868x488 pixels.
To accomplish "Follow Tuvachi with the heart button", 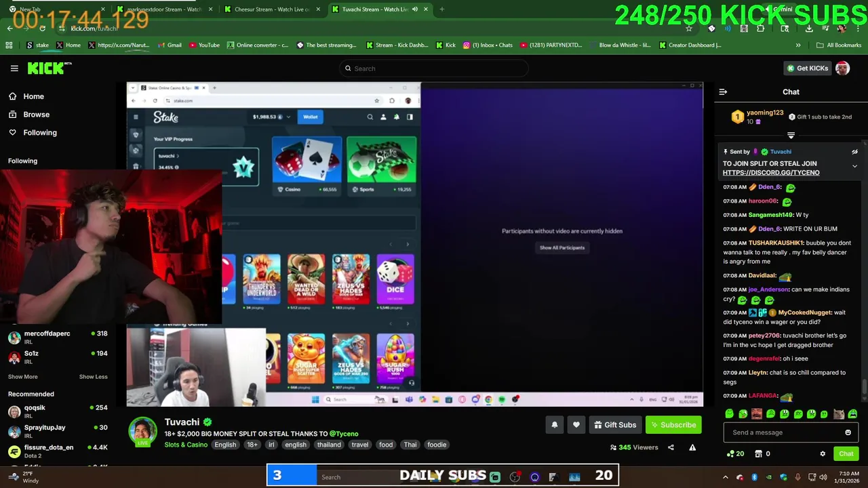I will [x=576, y=425].
